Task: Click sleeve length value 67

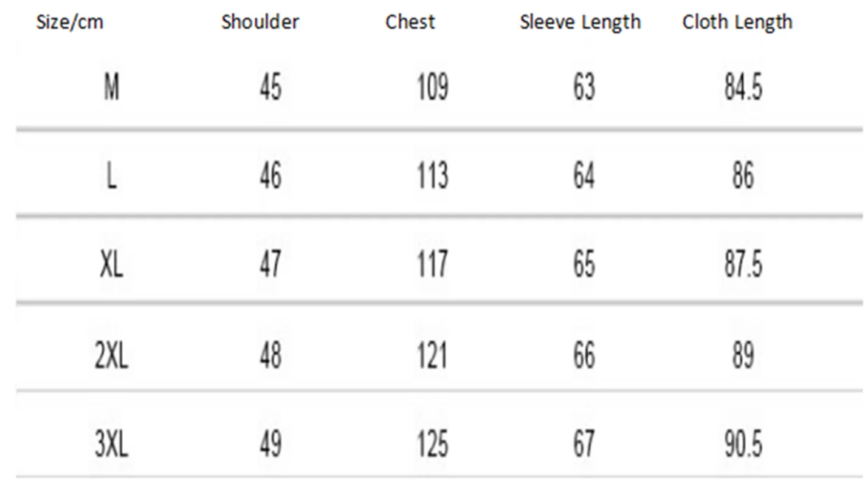Action: [x=584, y=444]
